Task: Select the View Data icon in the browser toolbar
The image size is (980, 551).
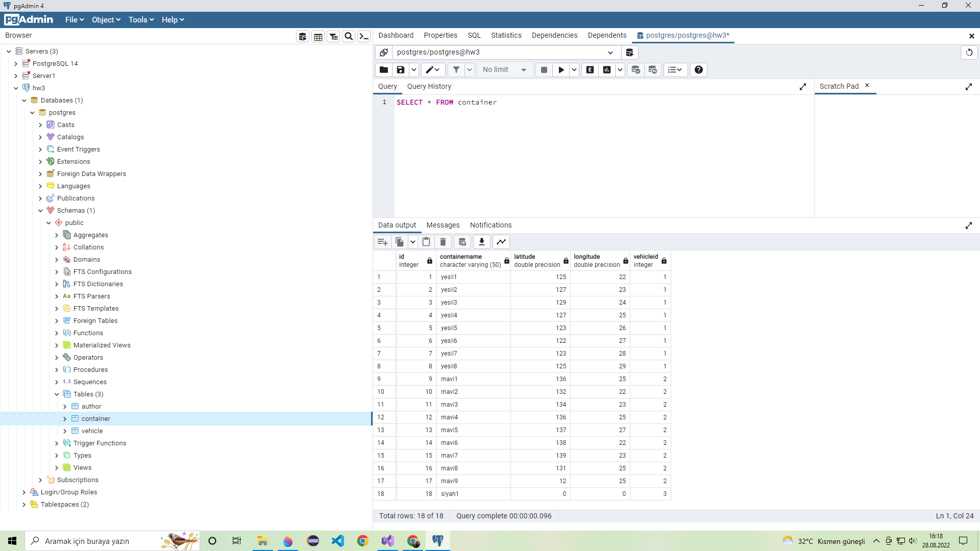Action: [318, 36]
